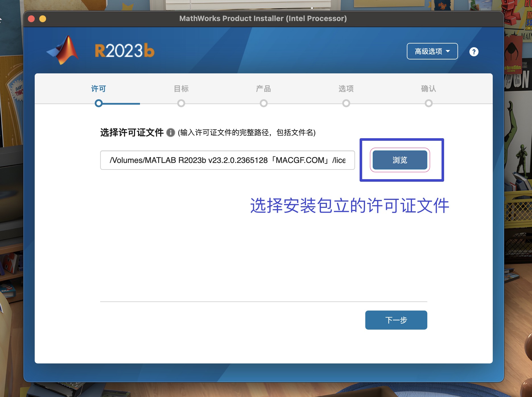Click the 下一步 next button
The image size is (532, 397).
pyautogui.click(x=396, y=320)
